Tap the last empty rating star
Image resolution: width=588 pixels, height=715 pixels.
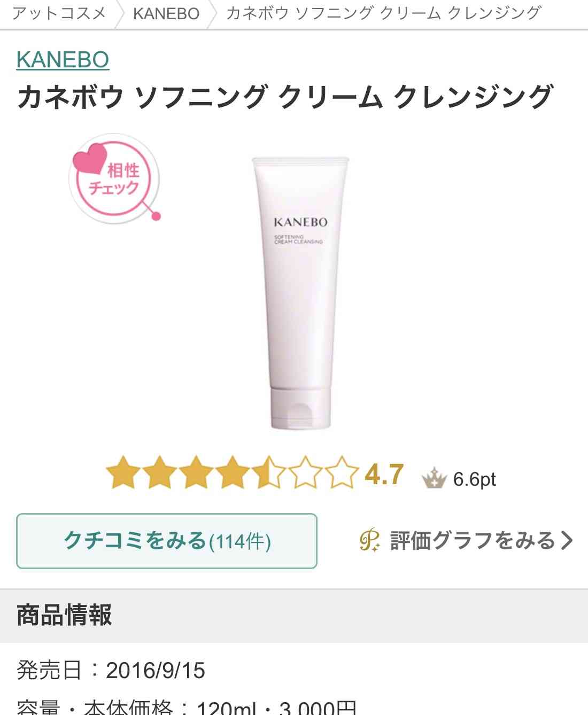point(341,472)
